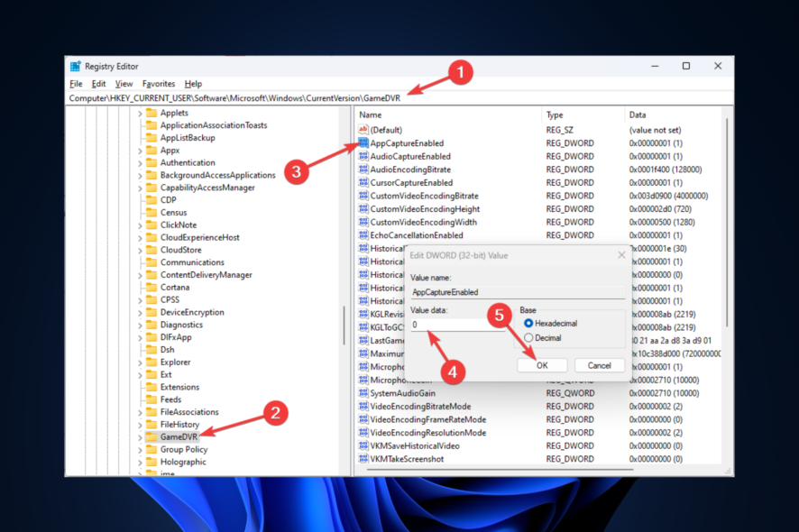Open the Favorites menu

click(159, 84)
